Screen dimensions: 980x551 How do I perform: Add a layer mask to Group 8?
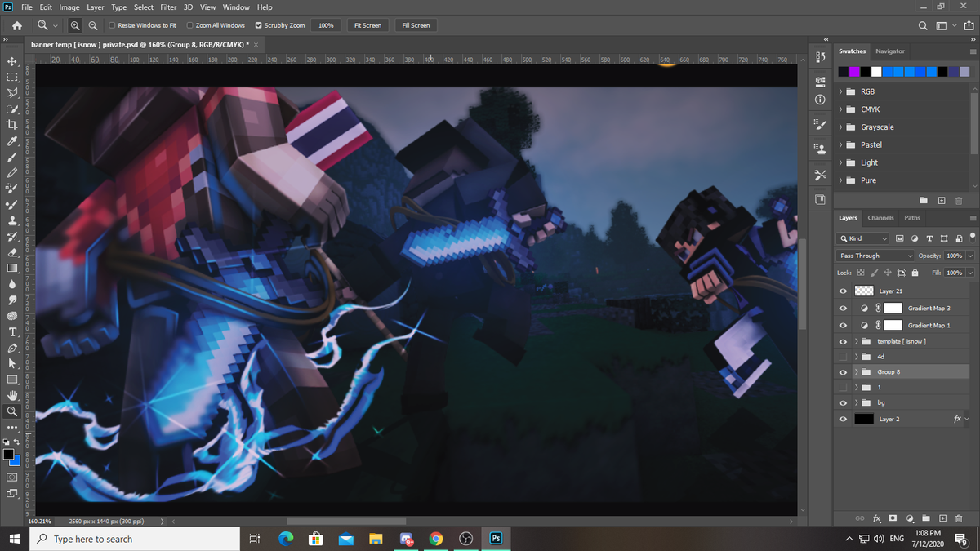point(893,518)
